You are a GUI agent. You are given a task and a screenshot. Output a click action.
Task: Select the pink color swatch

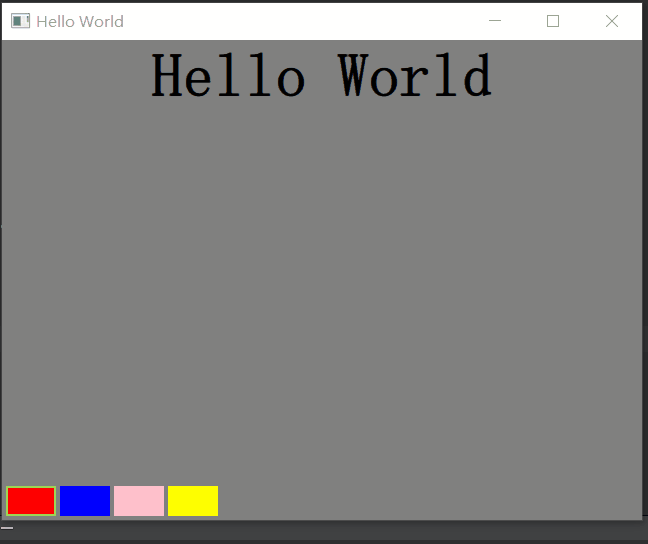click(x=139, y=501)
